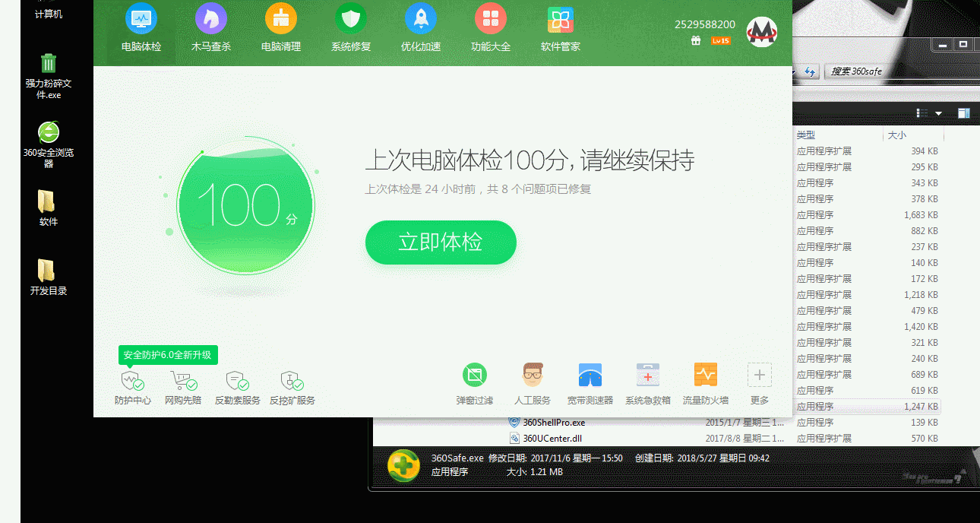The height and width of the screenshot is (523, 980).
Task: Maximize the Explorer window
Action: click(x=963, y=44)
